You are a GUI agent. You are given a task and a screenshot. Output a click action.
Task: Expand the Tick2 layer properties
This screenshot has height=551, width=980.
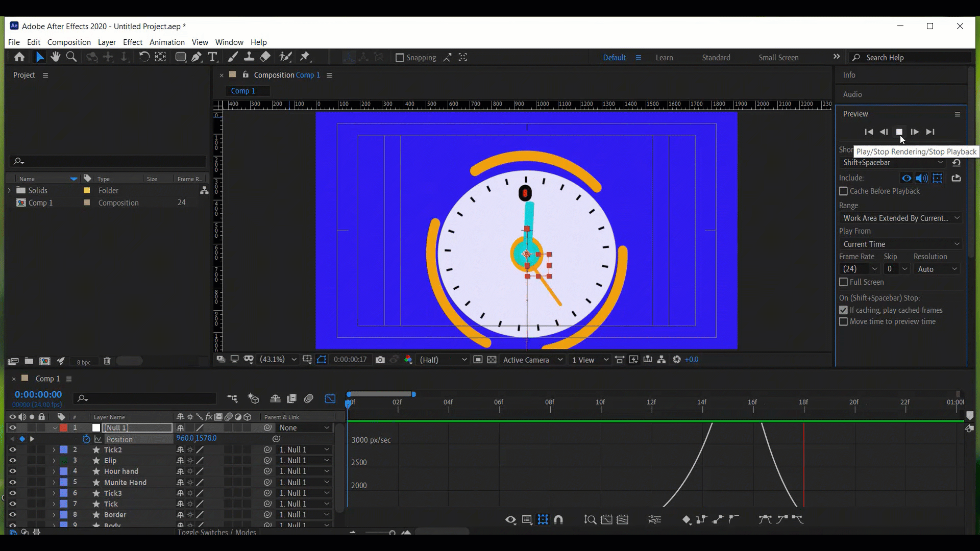[53, 449]
